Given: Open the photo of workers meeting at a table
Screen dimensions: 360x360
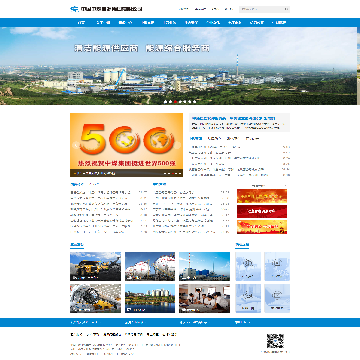Looking at the screenshot, I should [x=204, y=298].
